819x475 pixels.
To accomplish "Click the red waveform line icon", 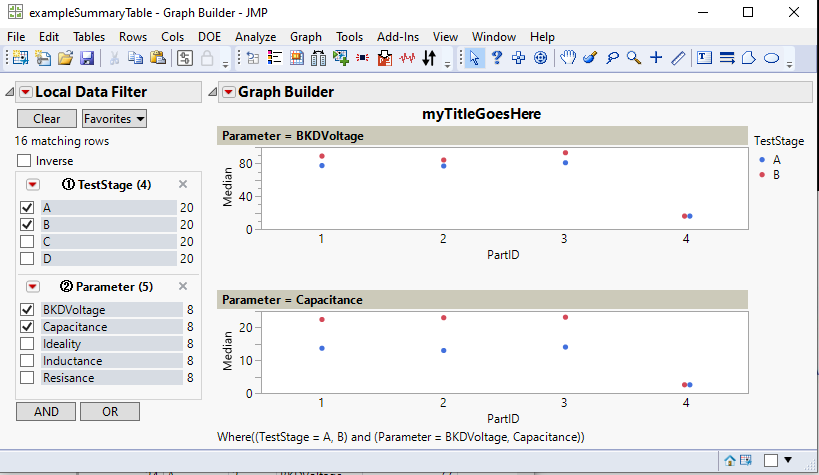I will [407, 57].
